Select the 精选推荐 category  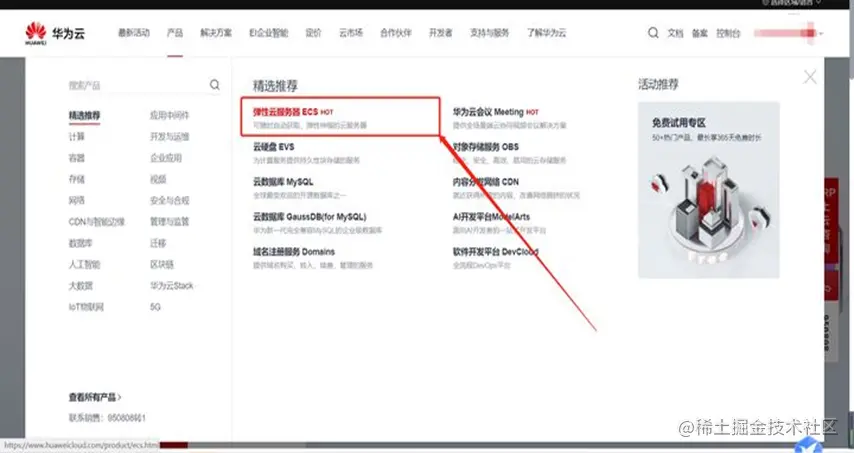84,115
